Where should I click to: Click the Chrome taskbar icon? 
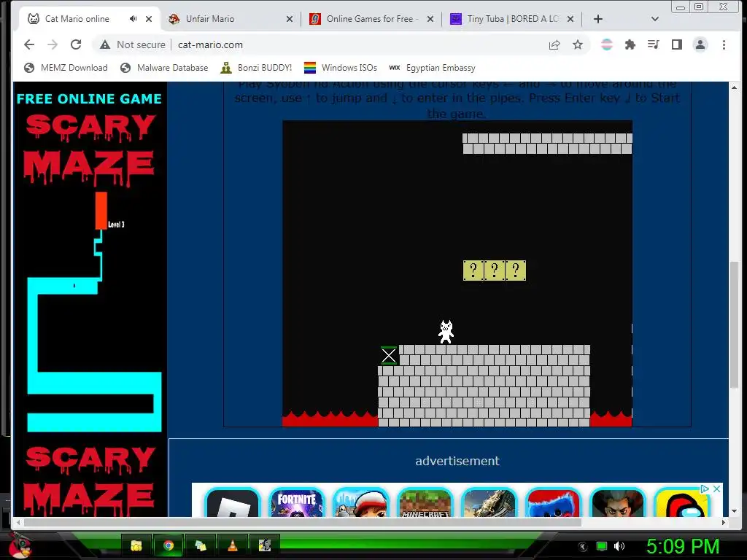click(169, 545)
